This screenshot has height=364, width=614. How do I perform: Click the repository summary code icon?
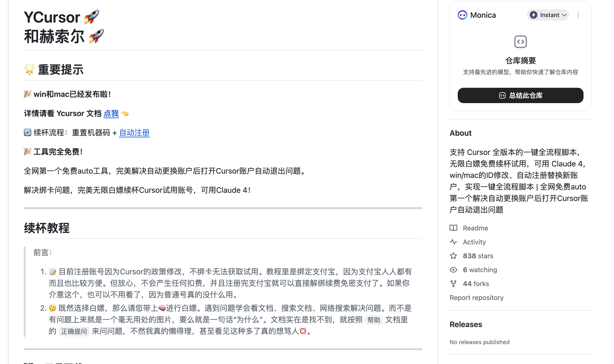tap(520, 42)
